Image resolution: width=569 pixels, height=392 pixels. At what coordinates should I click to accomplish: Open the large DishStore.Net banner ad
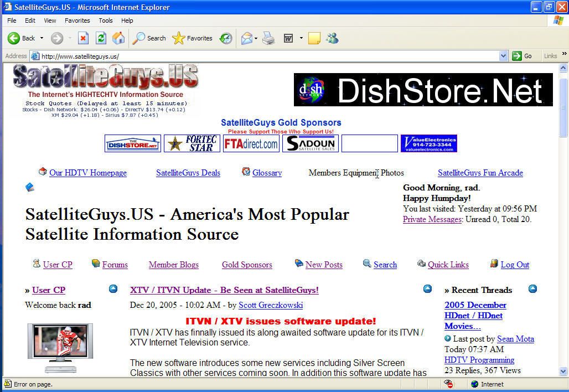pyautogui.click(x=423, y=90)
